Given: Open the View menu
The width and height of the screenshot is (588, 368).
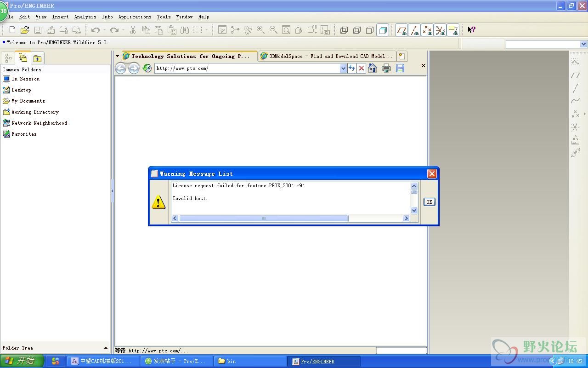Looking at the screenshot, I should (41, 17).
